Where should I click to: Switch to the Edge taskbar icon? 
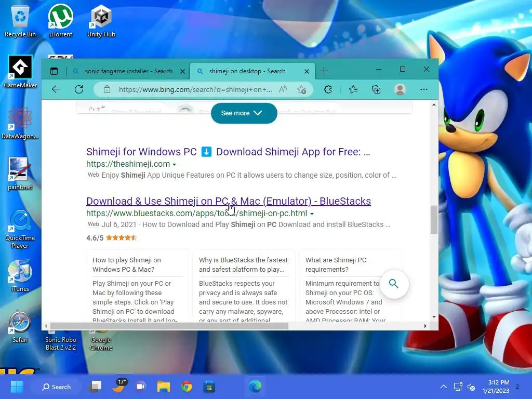pos(255,387)
